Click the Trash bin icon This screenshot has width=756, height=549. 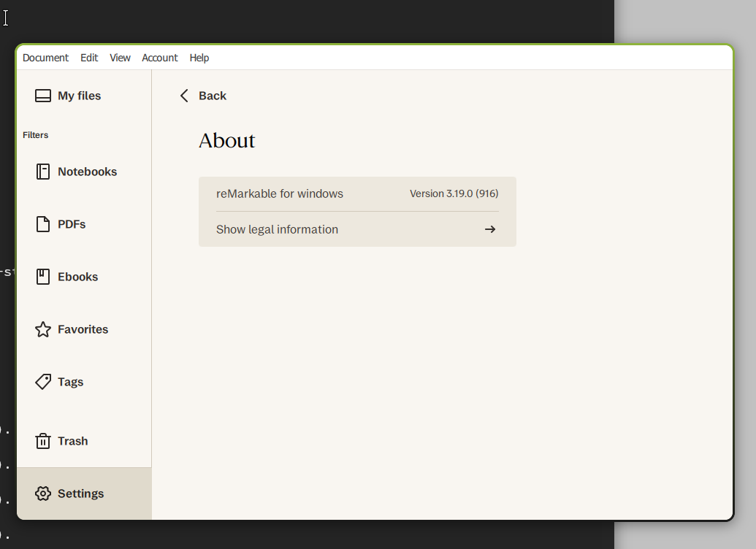pyautogui.click(x=43, y=440)
